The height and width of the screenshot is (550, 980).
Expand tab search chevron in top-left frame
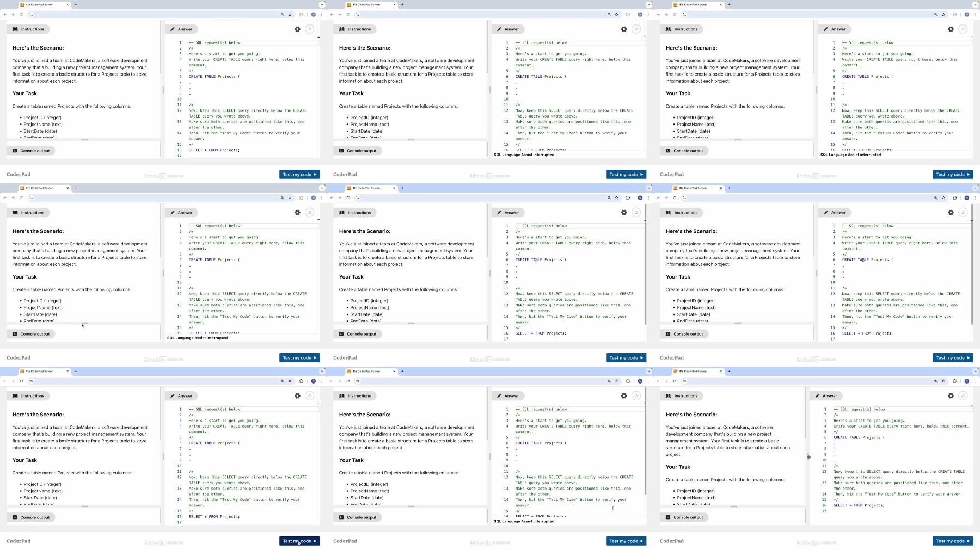[322, 5]
